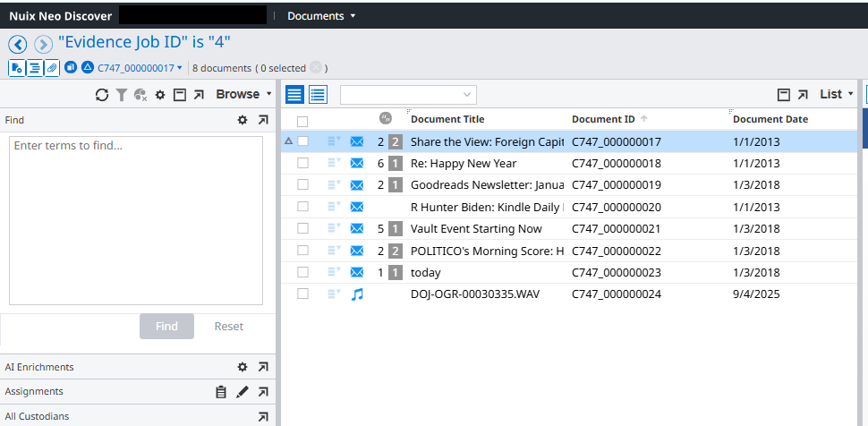The height and width of the screenshot is (426, 868).
Task: Click the Assignments pencil edit icon
Action: [x=242, y=392]
